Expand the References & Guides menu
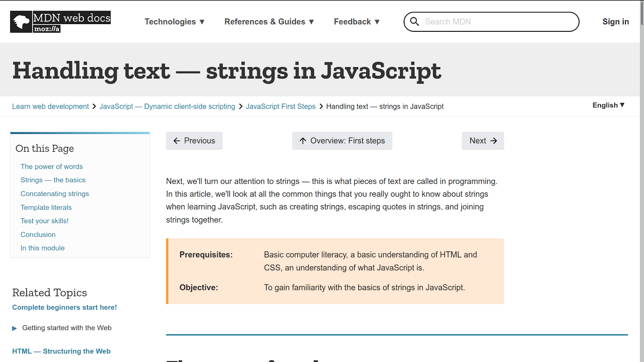Image resolution: width=644 pixels, height=362 pixels. 269,22
